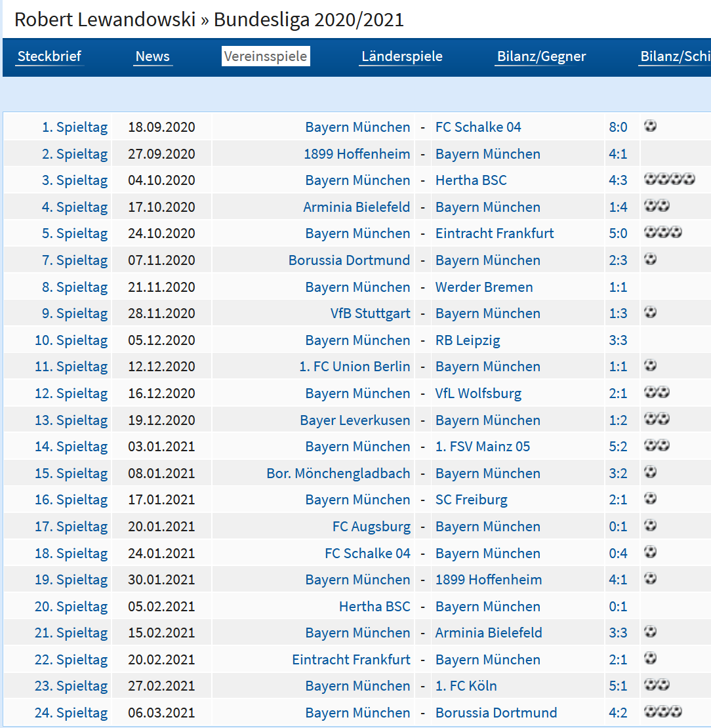Open the 2. Spieltag link

(75, 154)
